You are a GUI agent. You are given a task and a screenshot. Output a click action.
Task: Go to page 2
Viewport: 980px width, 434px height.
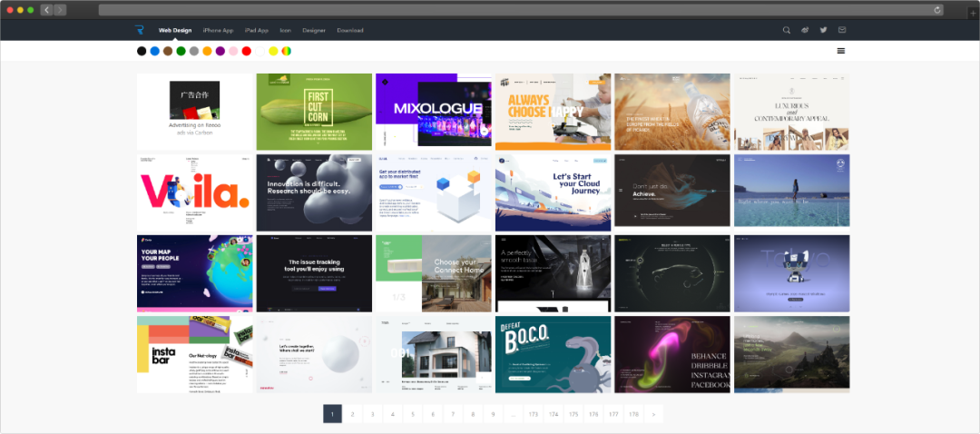coord(352,414)
